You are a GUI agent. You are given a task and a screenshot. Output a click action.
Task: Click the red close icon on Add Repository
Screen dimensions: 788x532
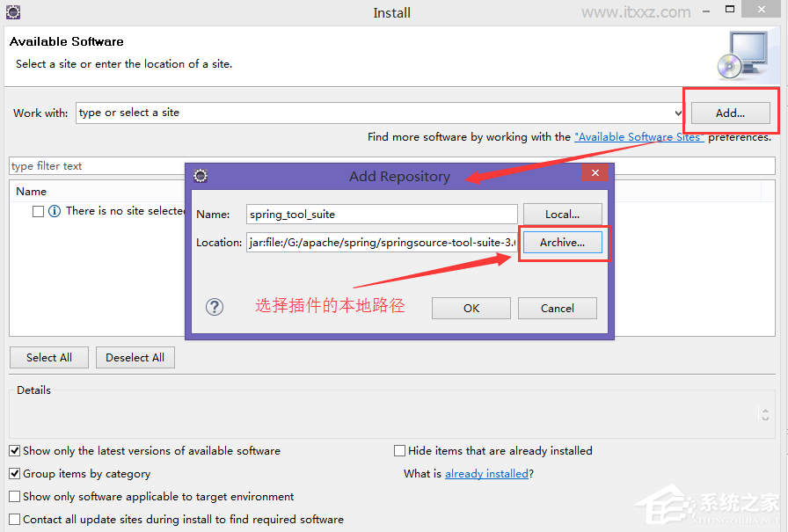pos(595,172)
